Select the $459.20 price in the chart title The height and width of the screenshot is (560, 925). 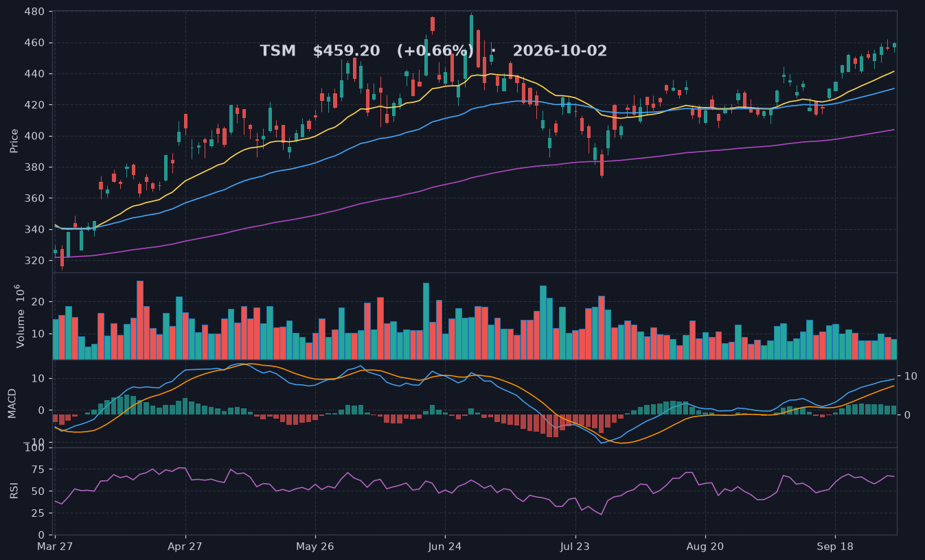(346, 51)
